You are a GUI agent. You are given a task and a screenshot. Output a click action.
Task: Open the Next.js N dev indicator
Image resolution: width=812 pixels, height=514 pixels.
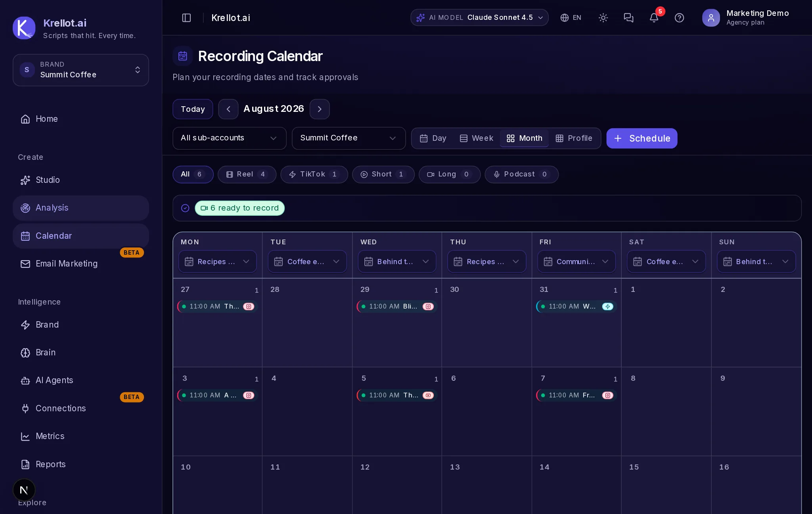24,490
